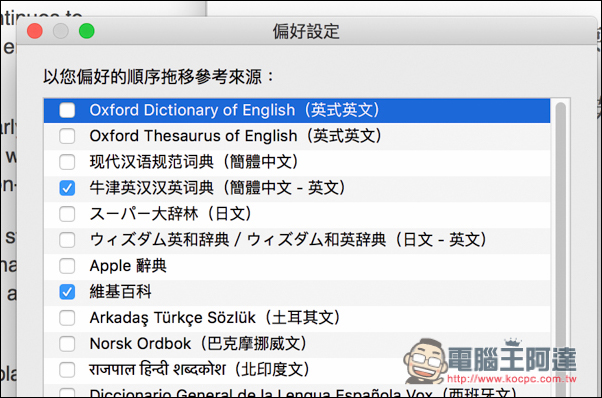Screen dimensions: 602x398
Task: Select the Norsk Ordbok (巴克摩挪威文) row text
Action: tap(198, 344)
